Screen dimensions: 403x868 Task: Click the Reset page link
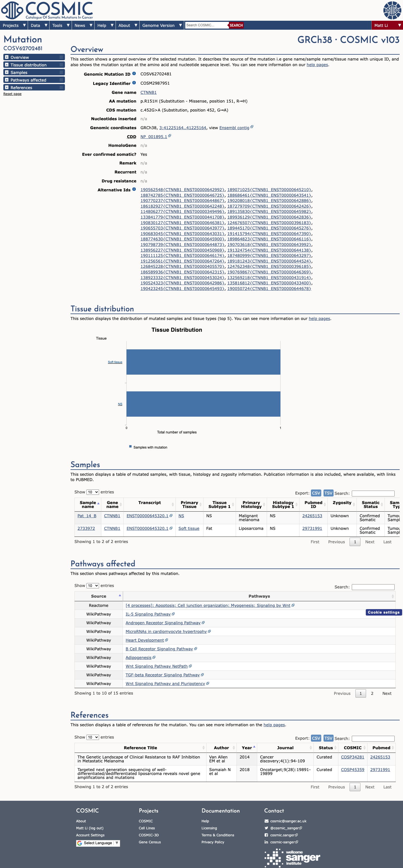coord(13,94)
